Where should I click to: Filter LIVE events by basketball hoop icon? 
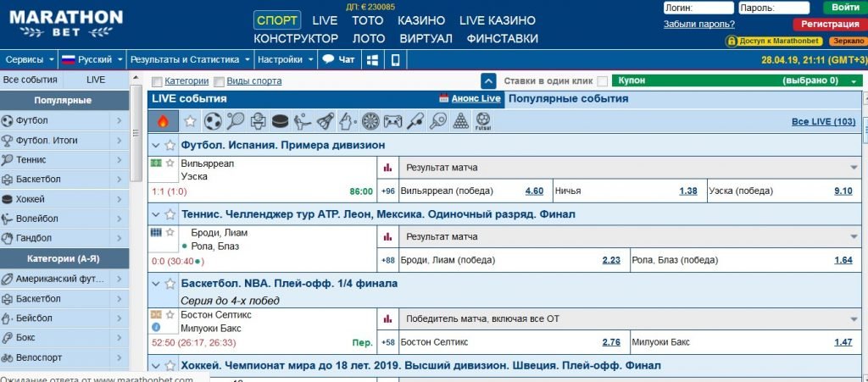tap(259, 121)
